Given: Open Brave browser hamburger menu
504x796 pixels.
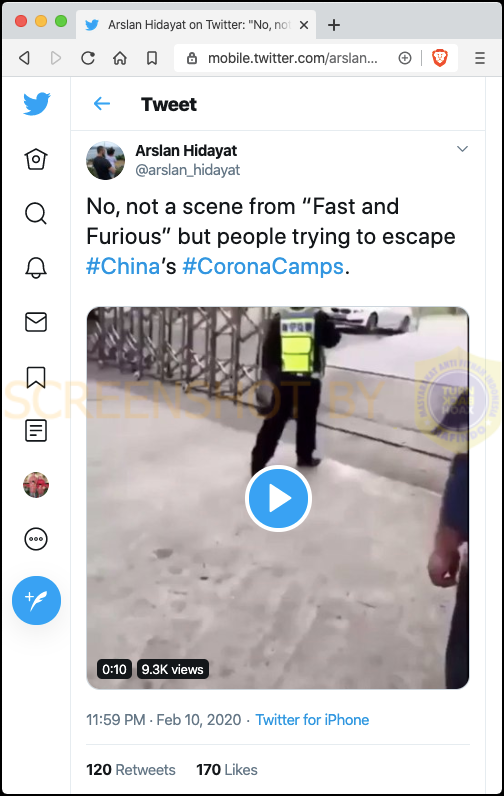Looking at the screenshot, I should pos(480,58).
